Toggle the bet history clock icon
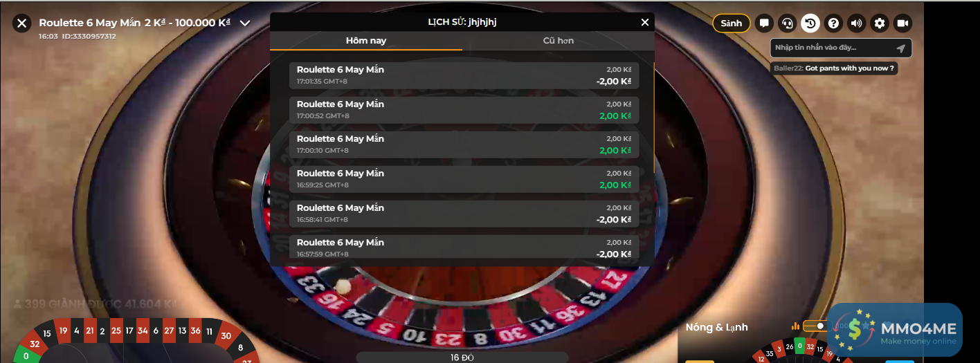This screenshot has width=980, height=363. [x=810, y=23]
